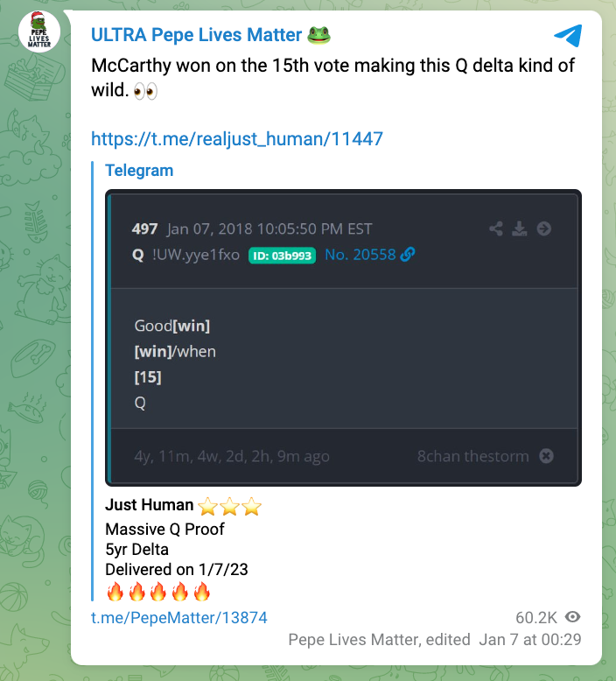Open the Q post screenshot image
The image size is (616, 681).
(343, 350)
